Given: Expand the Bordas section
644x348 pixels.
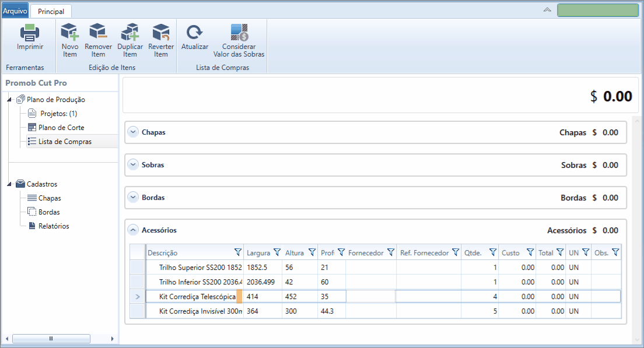Looking at the screenshot, I should pyautogui.click(x=132, y=198).
